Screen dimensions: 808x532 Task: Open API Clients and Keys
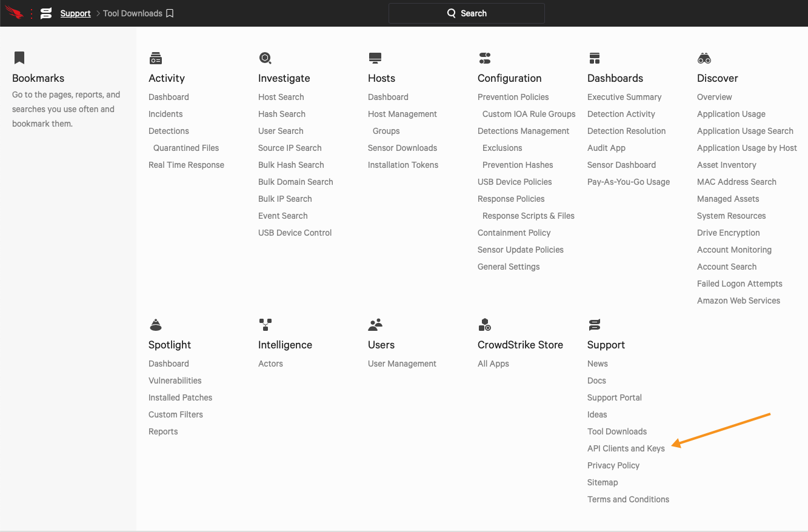pos(626,448)
